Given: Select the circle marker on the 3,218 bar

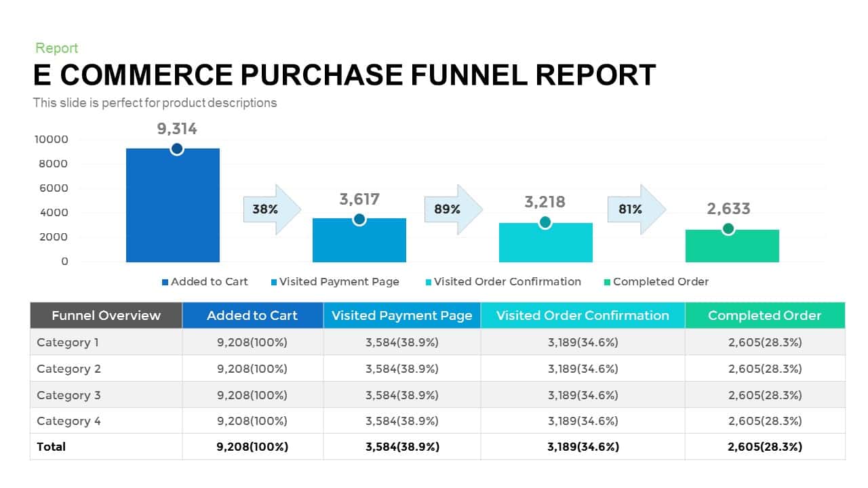Looking at the screenshot, I should click(x=545, y=222).
